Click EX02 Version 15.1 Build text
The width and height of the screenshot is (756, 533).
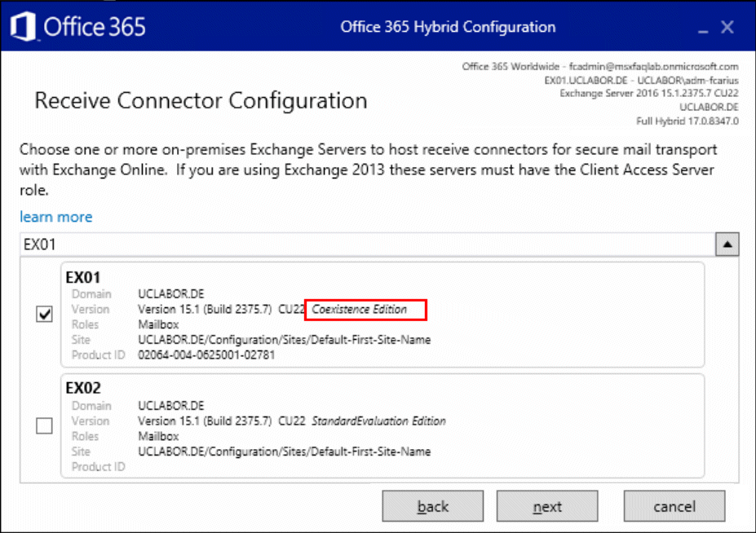coord(205,421)
